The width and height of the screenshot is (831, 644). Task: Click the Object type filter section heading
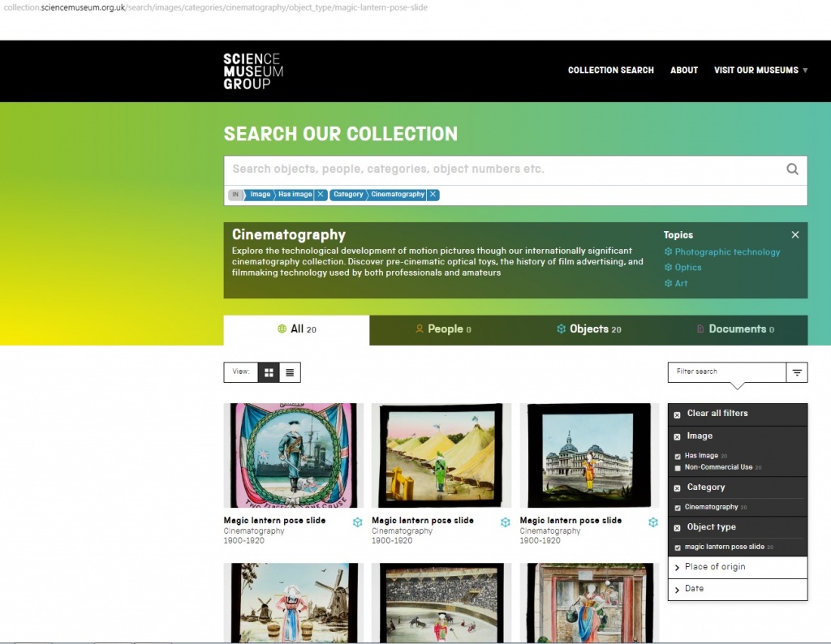tap(711, 527)
